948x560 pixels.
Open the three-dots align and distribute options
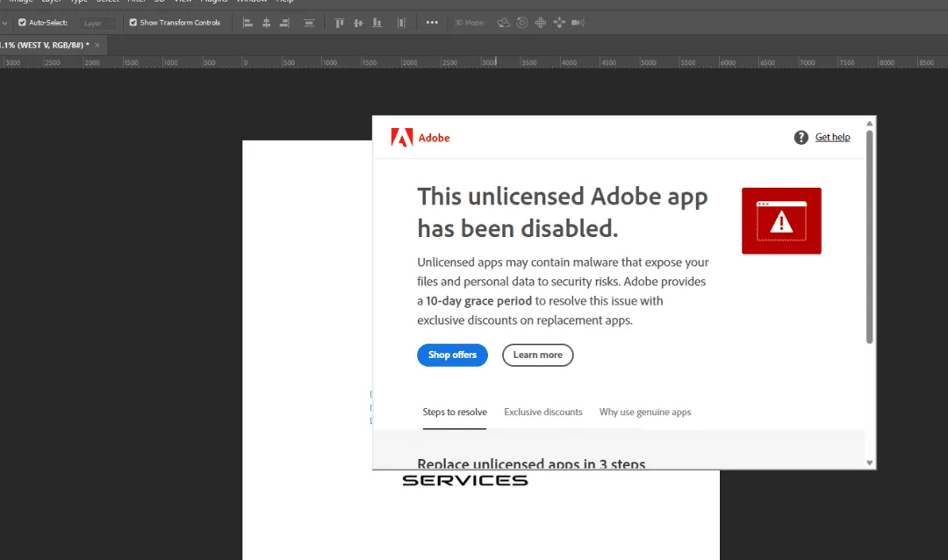point(432,22)
